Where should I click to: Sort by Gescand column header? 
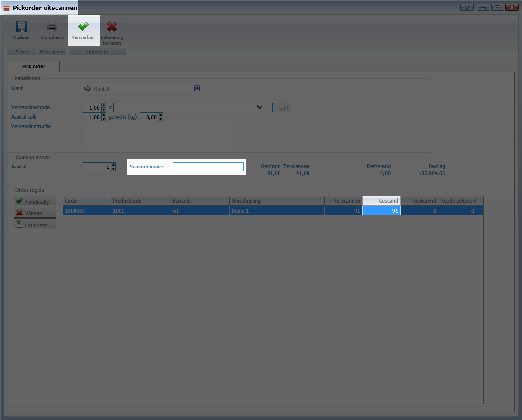(x=381, y=201)
